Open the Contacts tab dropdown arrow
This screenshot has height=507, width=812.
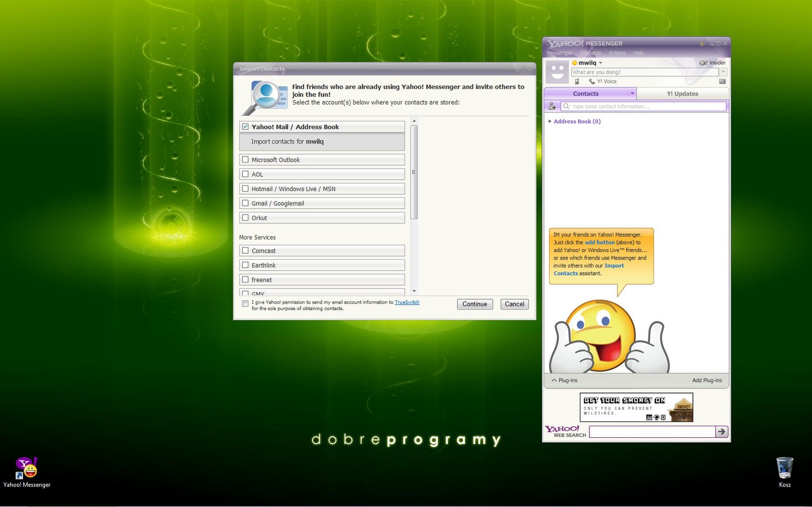[632, 93]
